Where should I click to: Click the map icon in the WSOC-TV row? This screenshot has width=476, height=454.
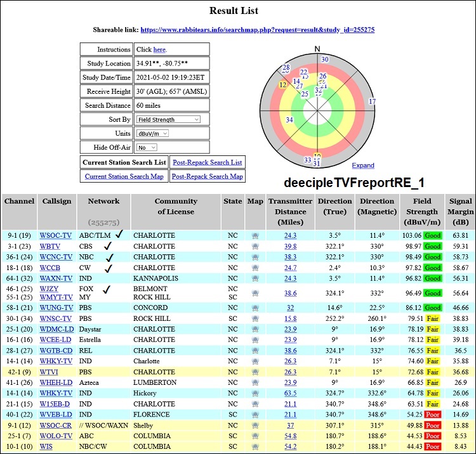(255, 235)
